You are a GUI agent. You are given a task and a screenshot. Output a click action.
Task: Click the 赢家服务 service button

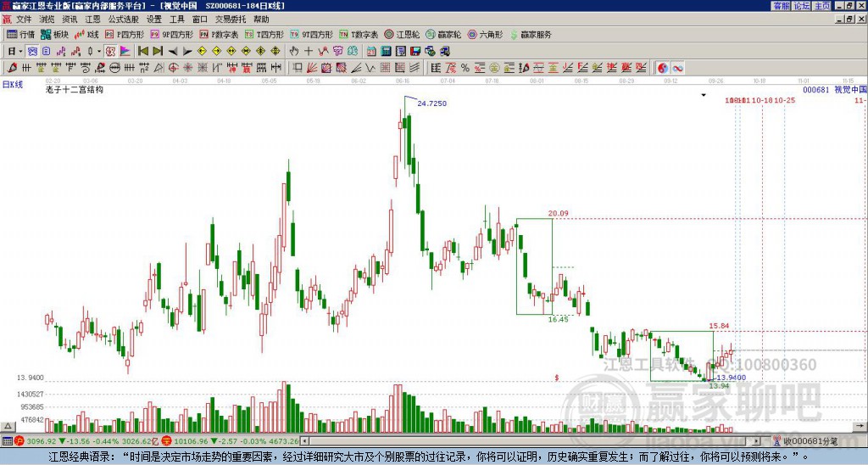pyautogui.click(x=531, y=34)
